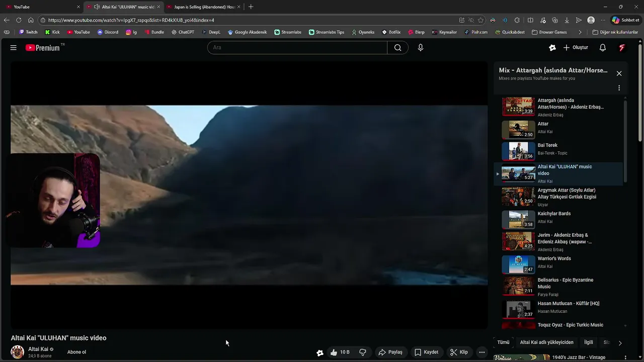
Task: Open options for 1940's Jazz Bar video
Action: (626, 357)
